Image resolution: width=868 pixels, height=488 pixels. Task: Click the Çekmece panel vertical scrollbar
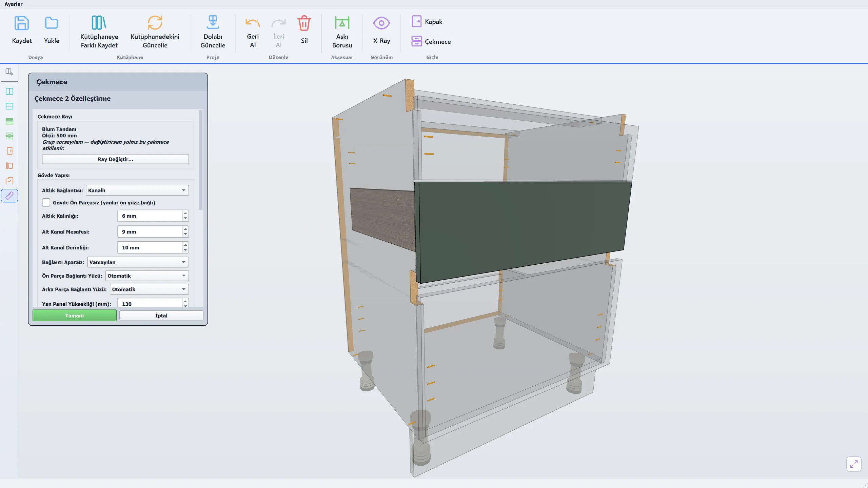tap(201, 160)
